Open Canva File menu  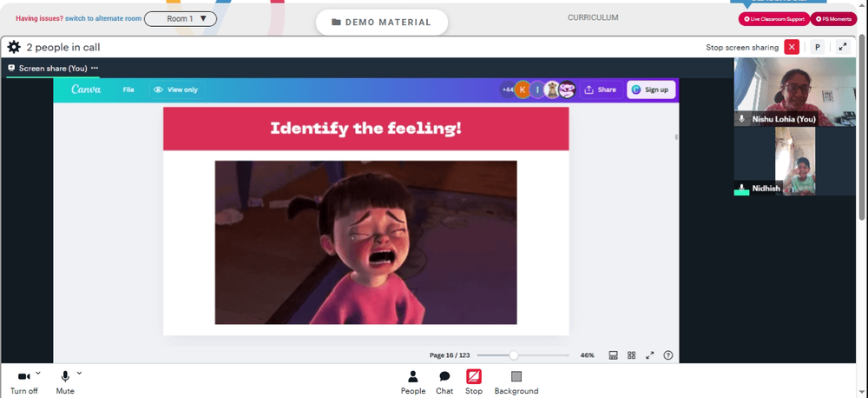point(128,90)
